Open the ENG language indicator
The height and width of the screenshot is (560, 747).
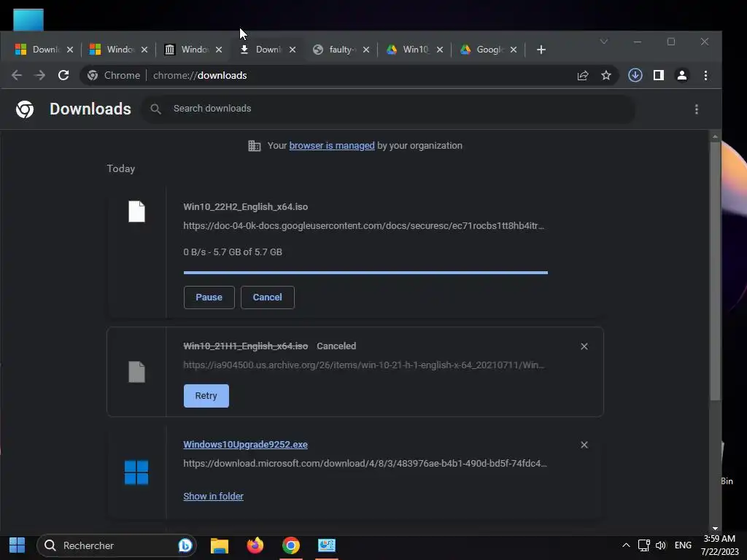pos(683,545)
